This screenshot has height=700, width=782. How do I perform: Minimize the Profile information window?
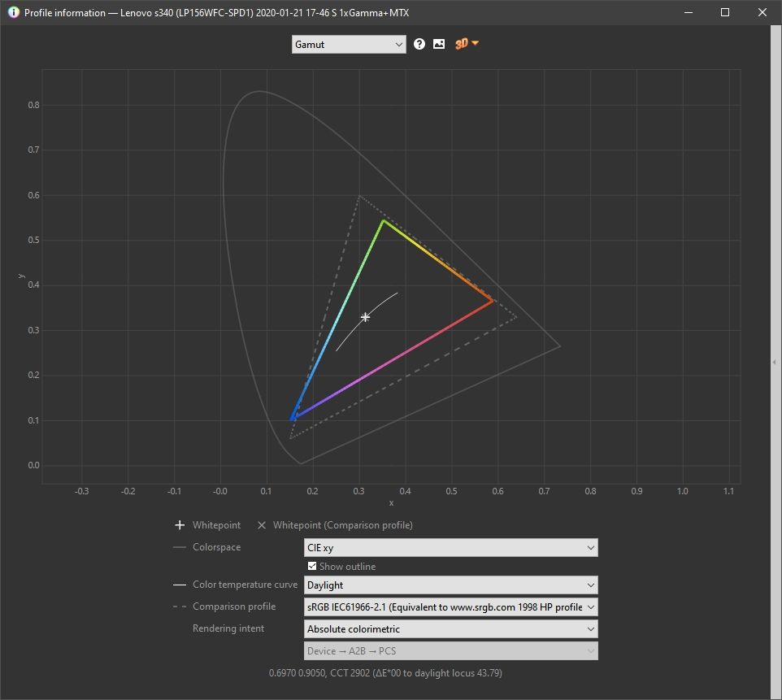[689, 12]
